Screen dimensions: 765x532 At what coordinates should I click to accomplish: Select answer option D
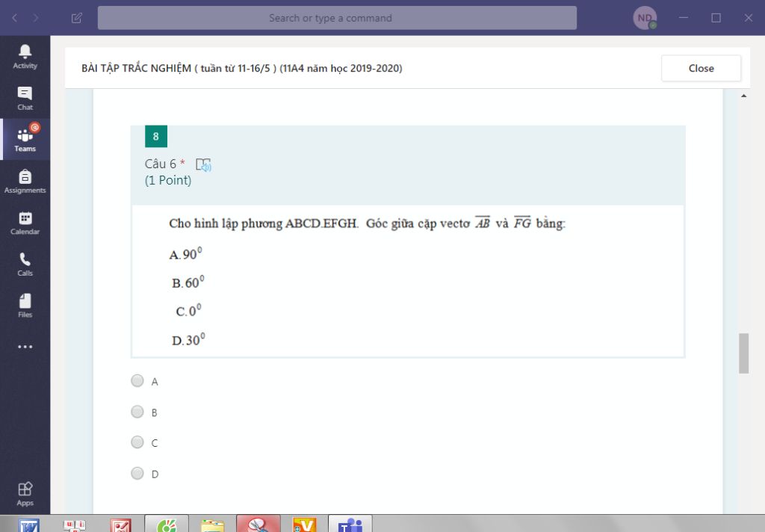click(137, 474)
